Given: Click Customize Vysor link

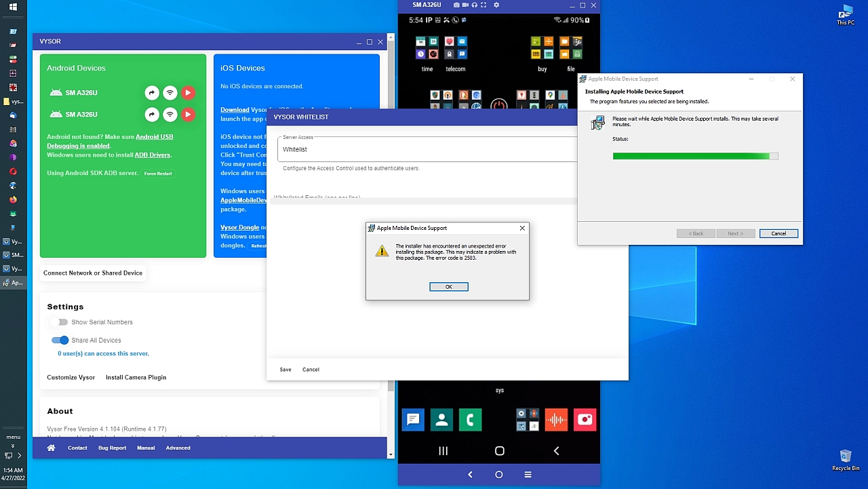Looking at the screenshot, I should [x=71, y=377].
